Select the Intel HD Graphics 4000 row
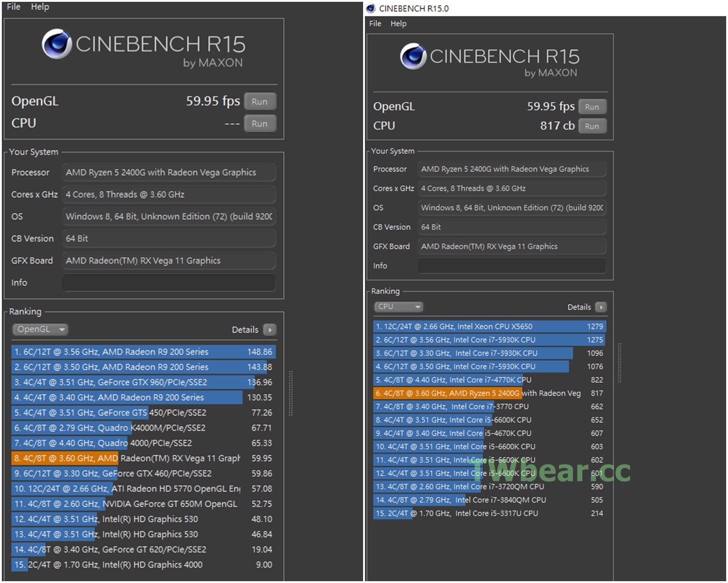The image size is (728, 583). coord(144,565)
